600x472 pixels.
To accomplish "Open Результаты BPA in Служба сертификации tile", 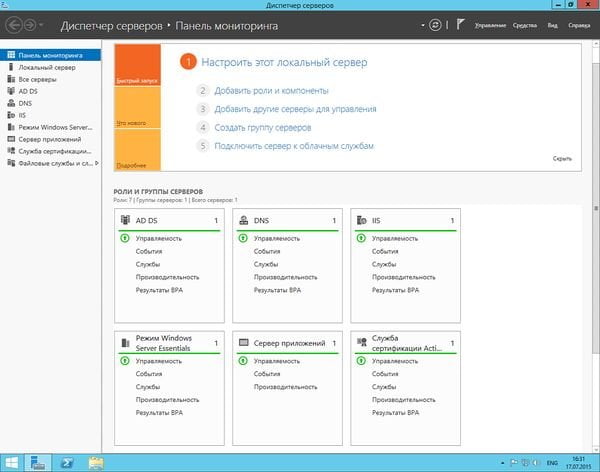I will [395, 413].
